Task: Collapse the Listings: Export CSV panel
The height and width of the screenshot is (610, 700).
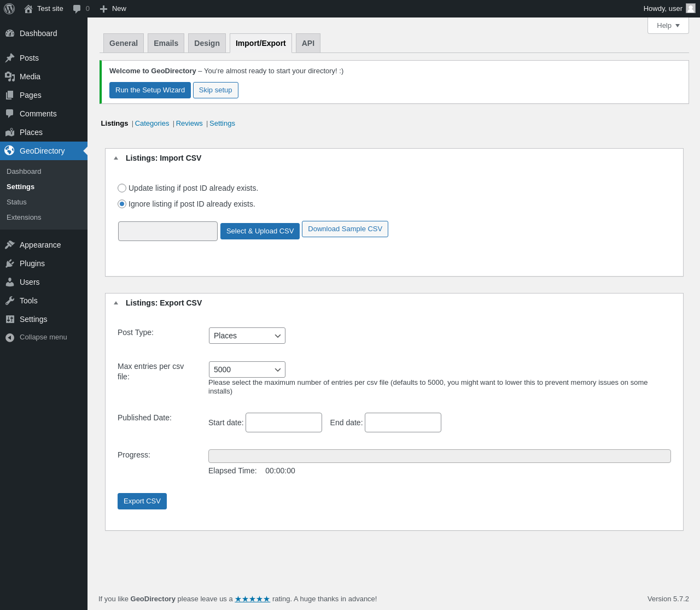Action: [116, 303]
